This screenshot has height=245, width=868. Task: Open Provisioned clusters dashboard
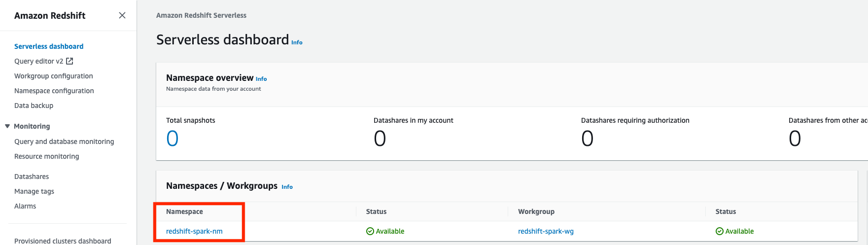pyautogui.click(x=63, y=241)
